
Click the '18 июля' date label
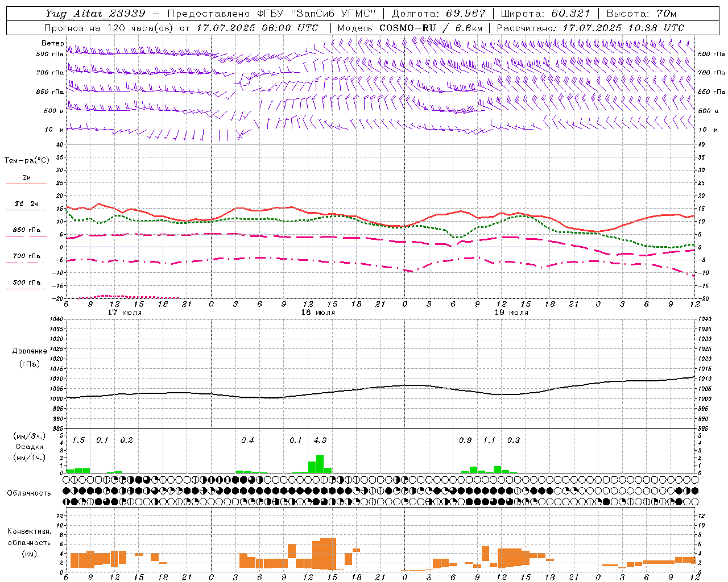[318, 312]
